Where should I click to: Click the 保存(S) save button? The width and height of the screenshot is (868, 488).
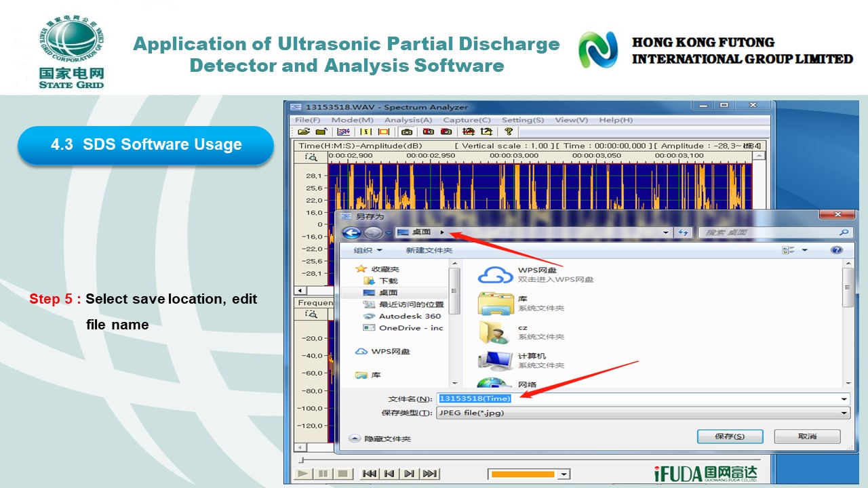coord(730,436)
